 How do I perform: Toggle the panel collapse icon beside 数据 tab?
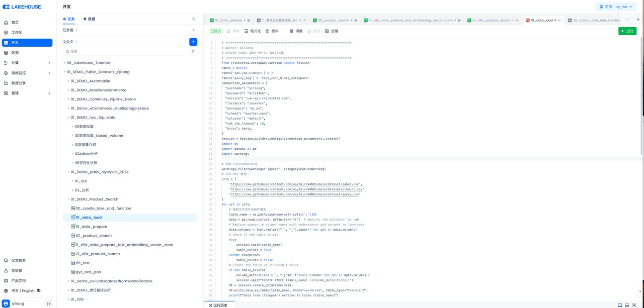pos(193,19)
